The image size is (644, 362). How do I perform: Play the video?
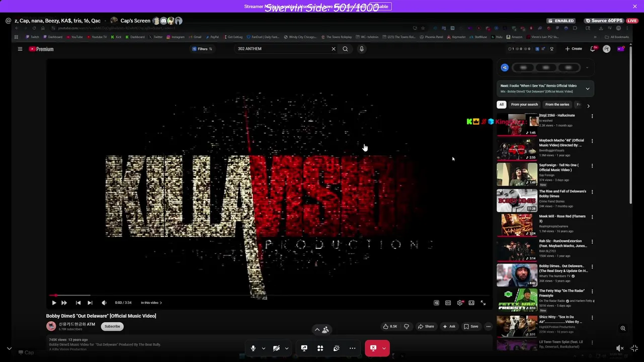point(54,303)
